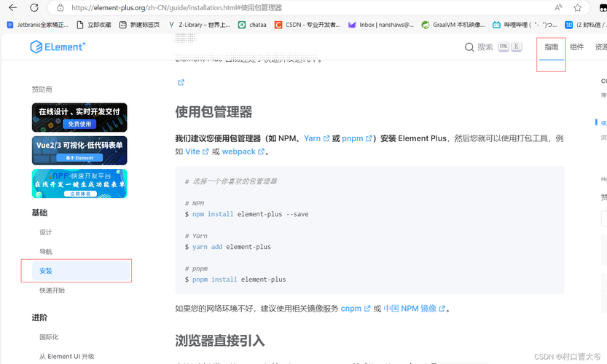Screen dimensions: 607x364
Task: Click the Vue2/3 低代码表单 sponsor banner
Action: (79, 151)
